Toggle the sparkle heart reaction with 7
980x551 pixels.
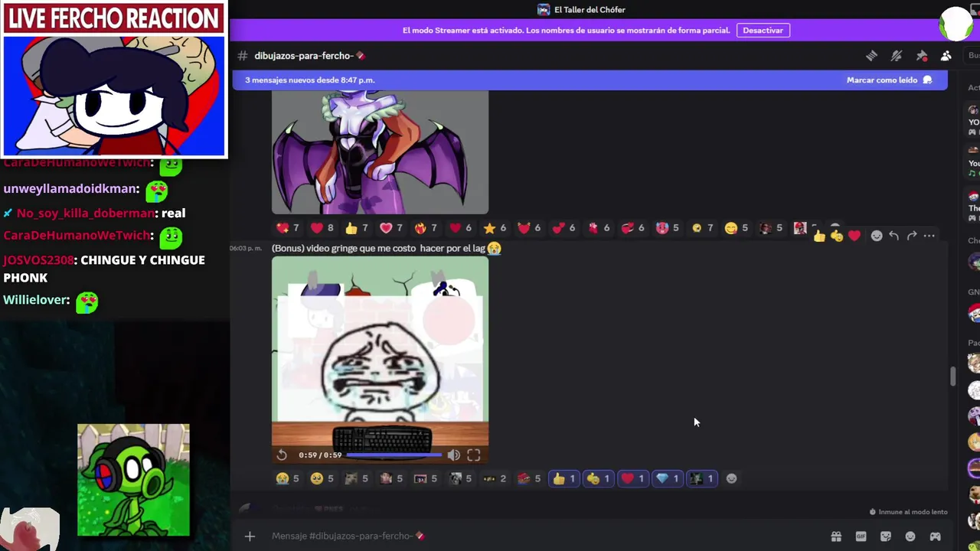pos(287,228)
